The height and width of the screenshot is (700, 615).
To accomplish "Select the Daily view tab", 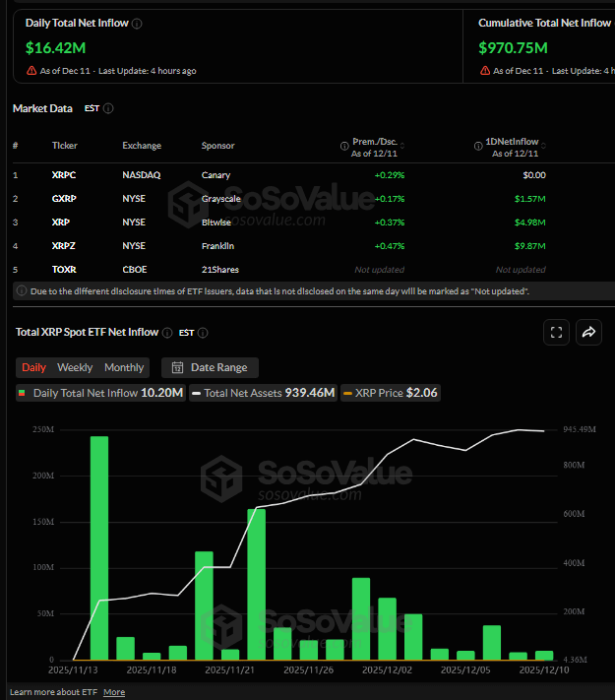I will click(34, 367).
